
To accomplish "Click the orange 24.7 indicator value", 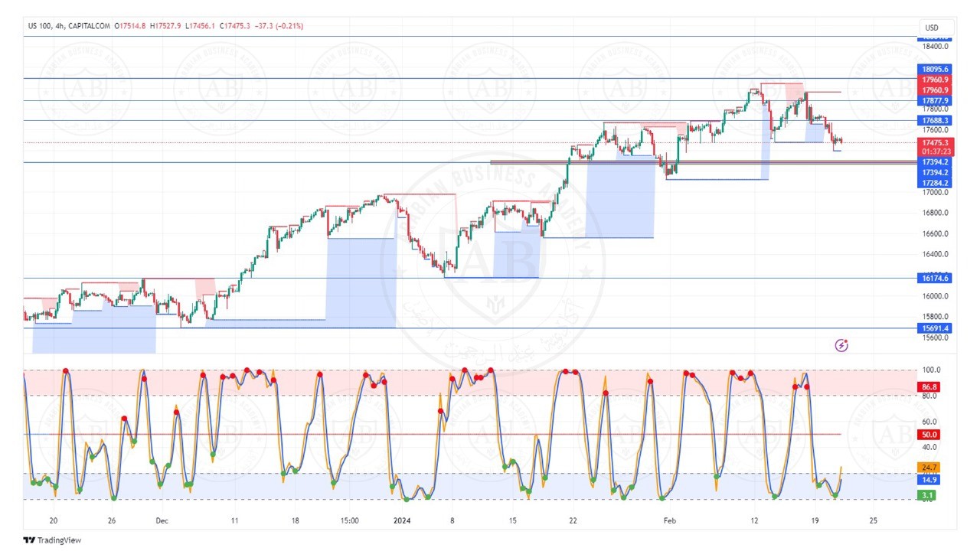I will click(x=930, y=467).
